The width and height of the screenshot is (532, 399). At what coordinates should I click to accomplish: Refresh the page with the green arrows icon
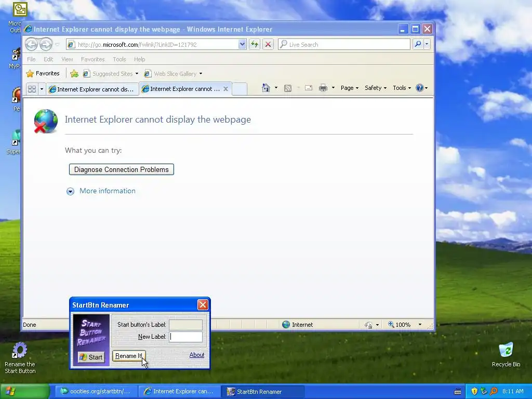tap(255, 44)
